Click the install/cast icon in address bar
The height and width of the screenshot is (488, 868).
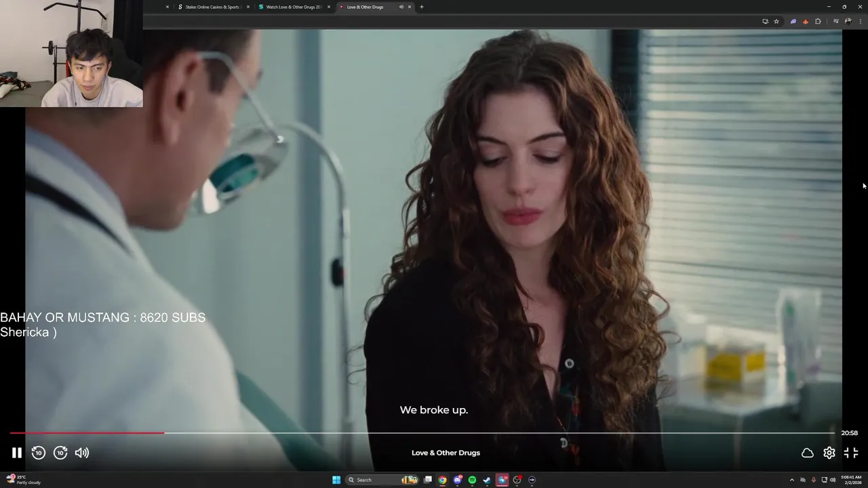(x=765, y=21)
